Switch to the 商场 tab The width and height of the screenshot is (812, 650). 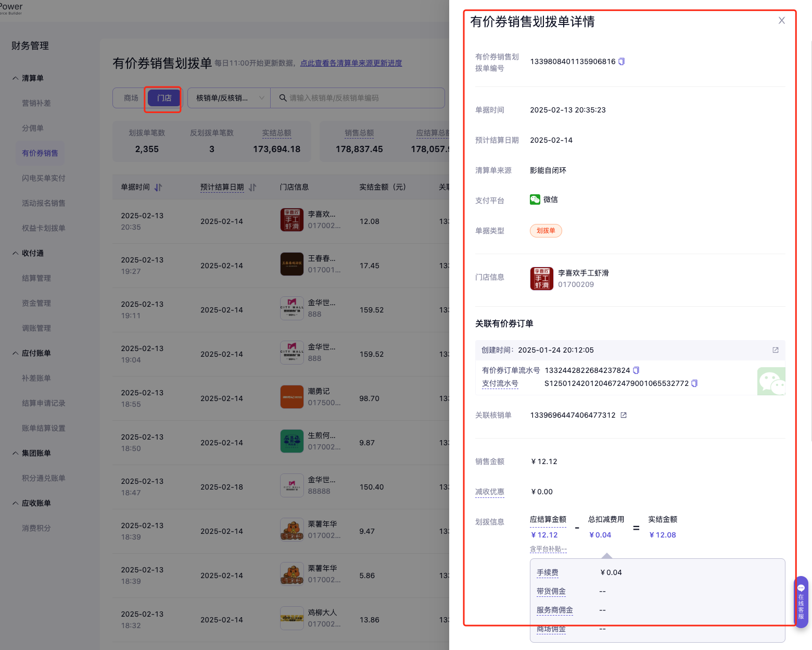pos(131,98)
